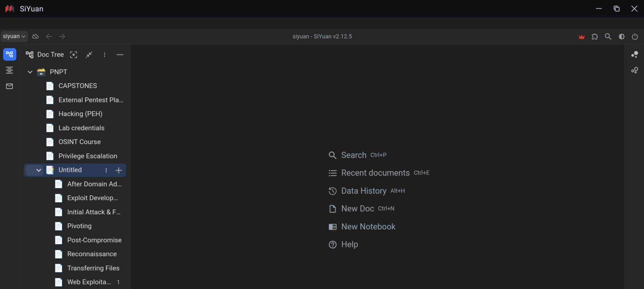
Task: Open the siyuan workspace dropdown
Action: pyautogui.click(x=14, y=36)
